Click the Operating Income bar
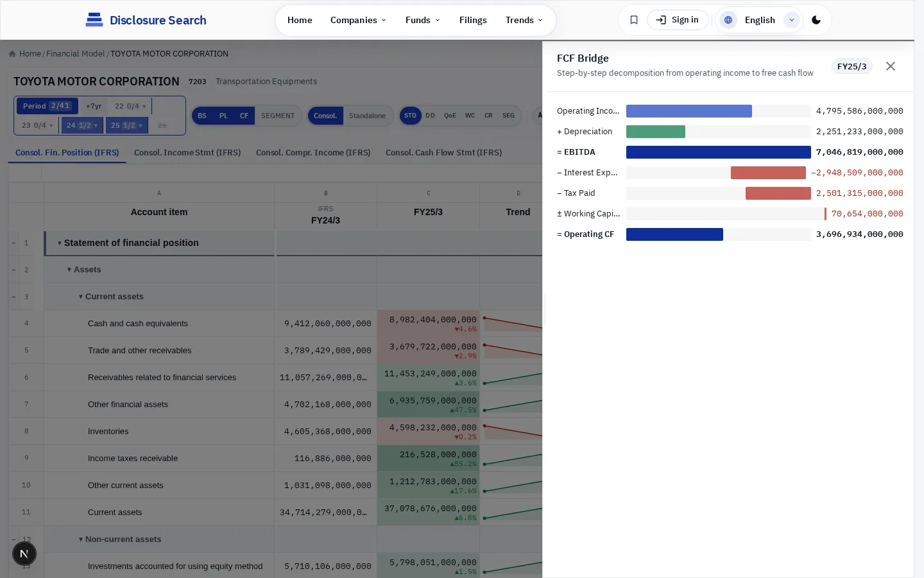This screenshot has height=578, width=924. pyautogui.click(x=689, y=111)
